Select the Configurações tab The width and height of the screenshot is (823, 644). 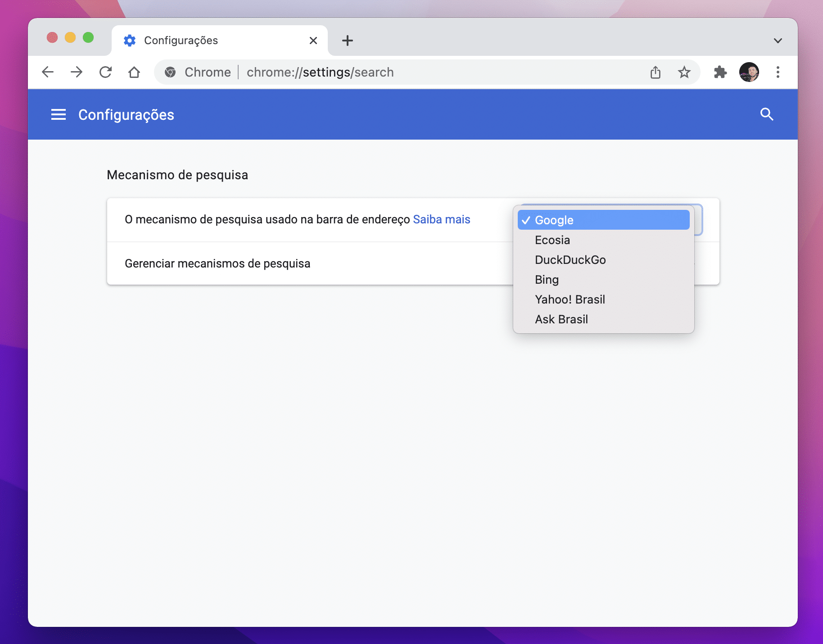[220, 41]
